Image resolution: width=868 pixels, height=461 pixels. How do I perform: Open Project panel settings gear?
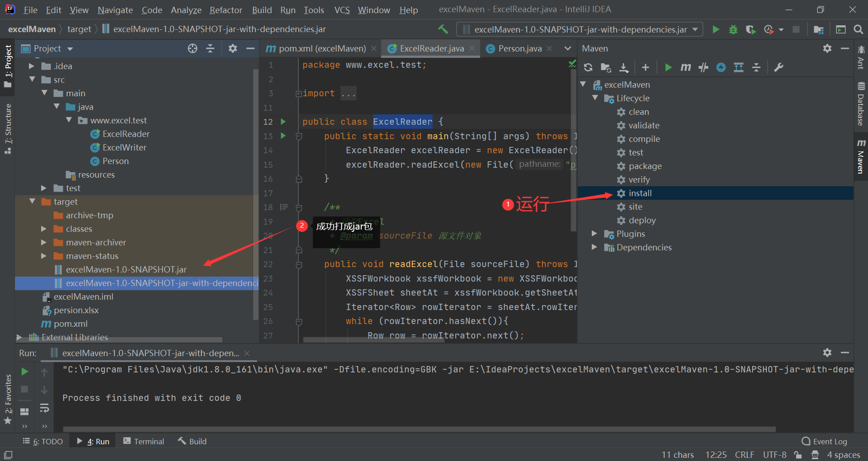tap(233, 48)
